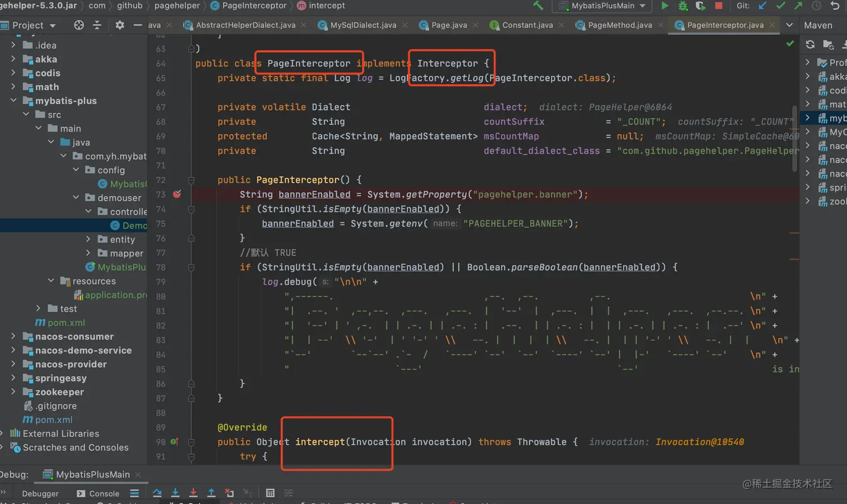Screen dimensions: 847x504
Task: Step into with blue down arrow
Action: (x=175, y=493)
